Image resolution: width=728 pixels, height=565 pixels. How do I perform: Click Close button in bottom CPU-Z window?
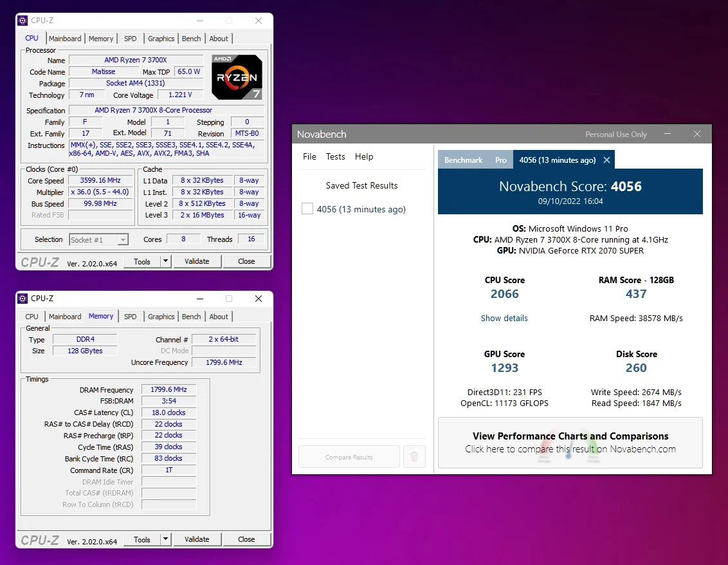coord(246,539)
